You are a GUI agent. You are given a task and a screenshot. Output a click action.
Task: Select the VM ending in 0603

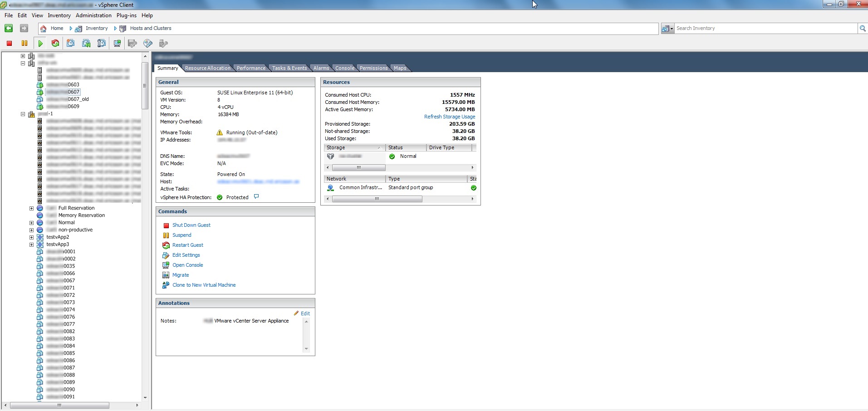[63, 85]
